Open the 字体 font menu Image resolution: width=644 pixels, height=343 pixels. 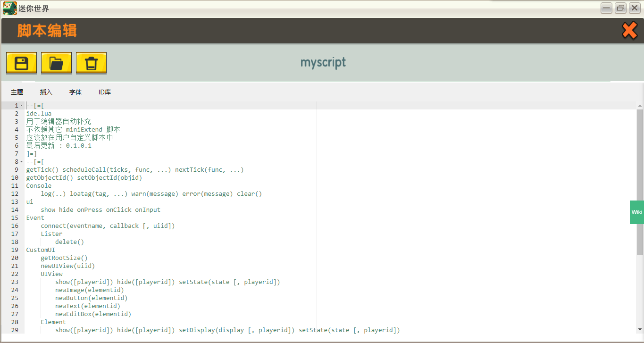pos(75,92)
